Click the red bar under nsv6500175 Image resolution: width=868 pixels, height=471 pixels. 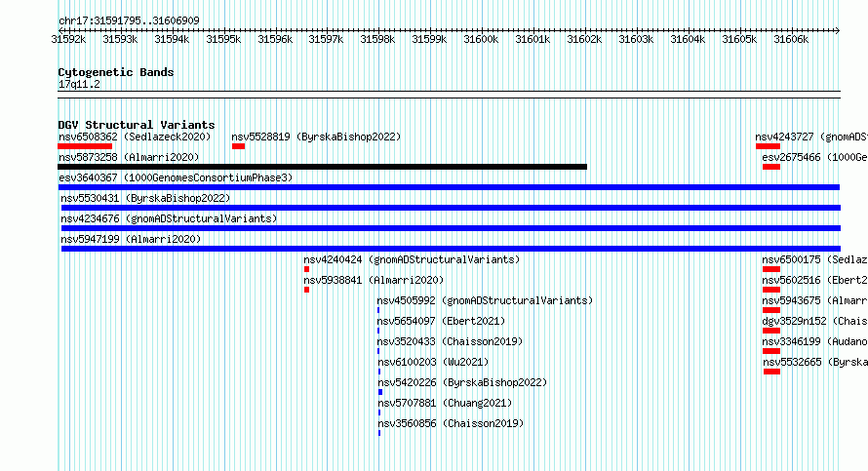click(771, 269)
